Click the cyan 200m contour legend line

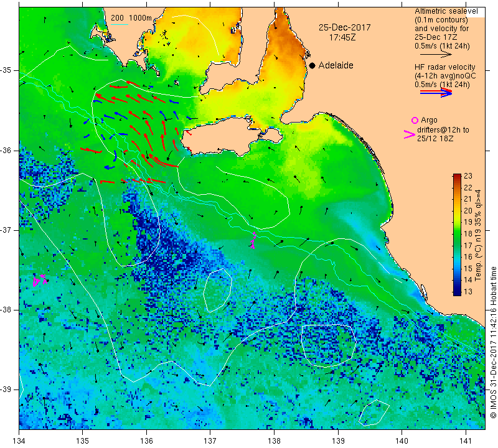pyautogui.click(x=119, y=24)
